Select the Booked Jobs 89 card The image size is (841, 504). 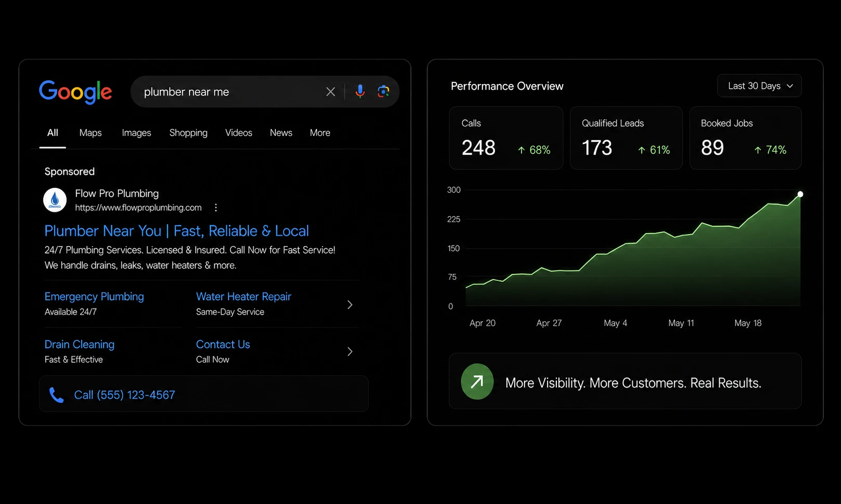tap(745, 138)
